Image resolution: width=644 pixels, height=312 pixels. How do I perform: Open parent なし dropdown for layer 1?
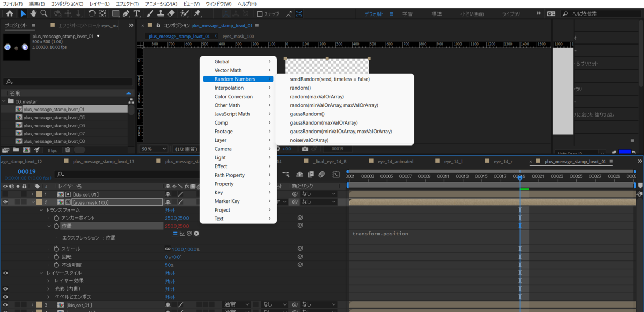coord(319,194)
